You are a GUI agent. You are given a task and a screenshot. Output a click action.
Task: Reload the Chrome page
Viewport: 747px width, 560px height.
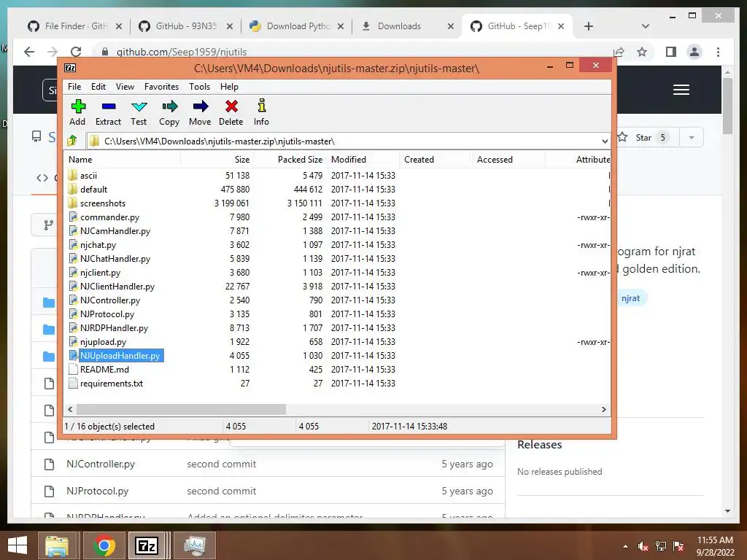coord(76,52)
